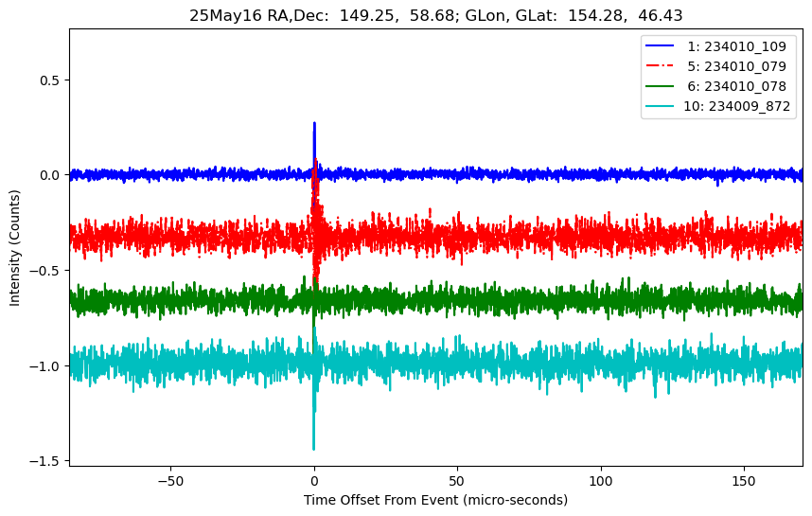Click the y-axis tick label "0.5"
812x516 pixels.
pyautogui.click(x=50, y=80)
